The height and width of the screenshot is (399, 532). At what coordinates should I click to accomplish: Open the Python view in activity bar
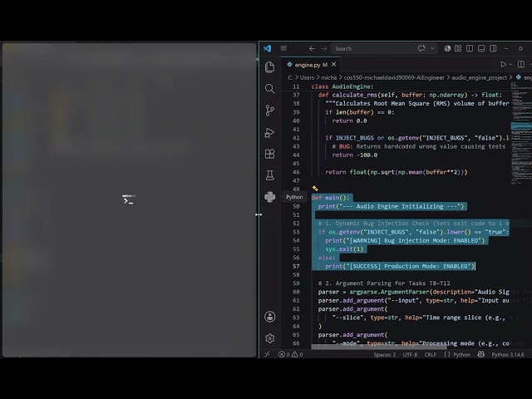[x=269, y=197]
